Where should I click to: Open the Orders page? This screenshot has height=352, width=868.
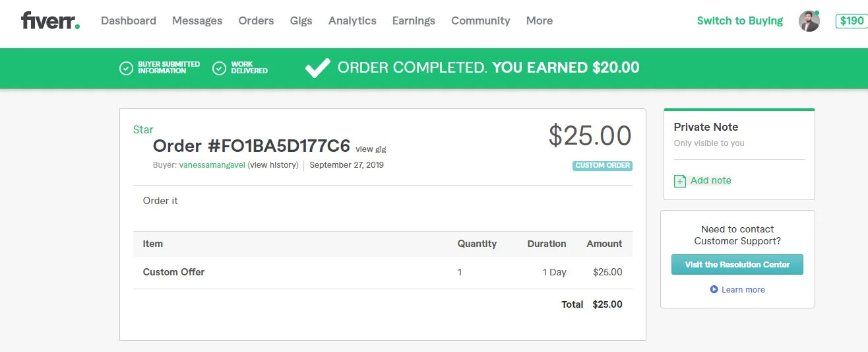(x=256, y=20)
